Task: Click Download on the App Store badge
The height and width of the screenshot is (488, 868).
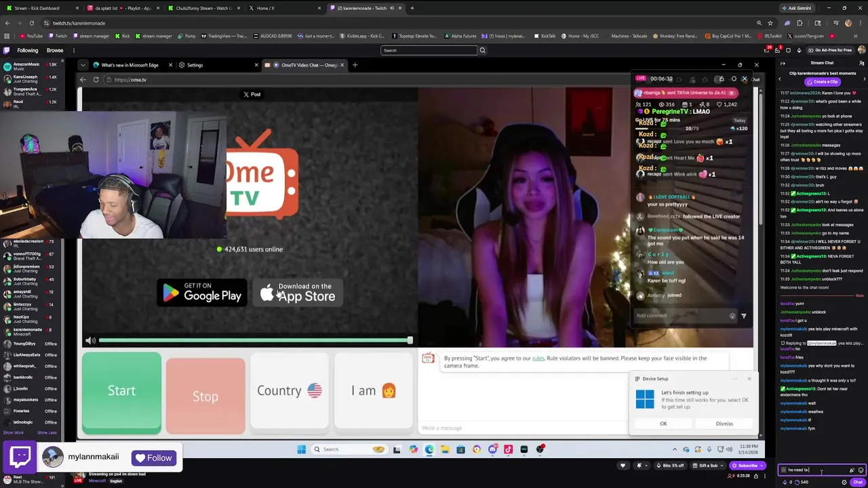Action: click(x=298, y=293)
